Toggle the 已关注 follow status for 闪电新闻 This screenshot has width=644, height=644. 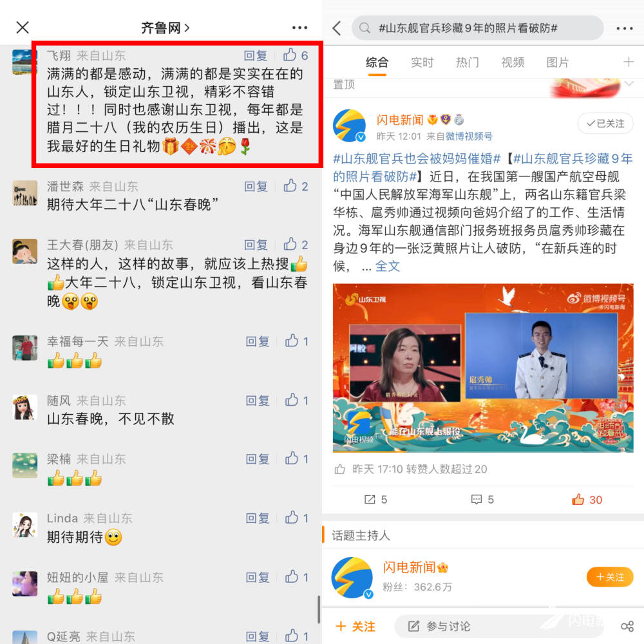click(605, 123)
